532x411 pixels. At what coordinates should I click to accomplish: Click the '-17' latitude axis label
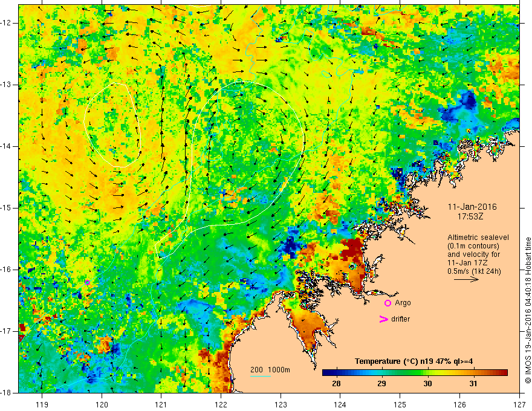(7, 331)
